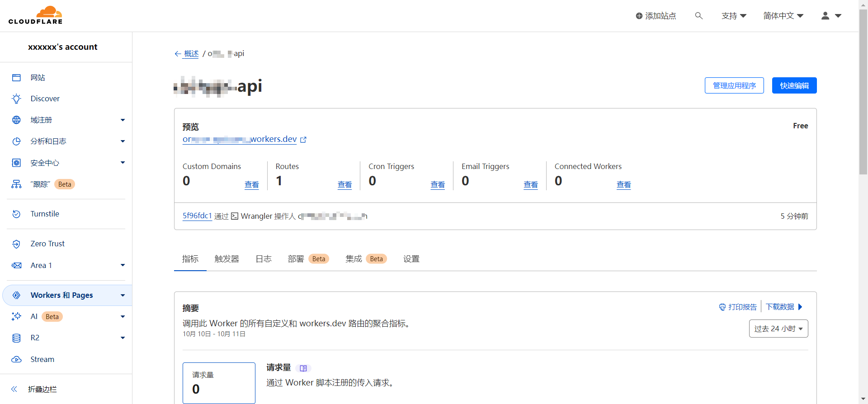Viewport: 868px width, 404px height.
Task: Open the search magnifier icon
Action: [699, 16]
